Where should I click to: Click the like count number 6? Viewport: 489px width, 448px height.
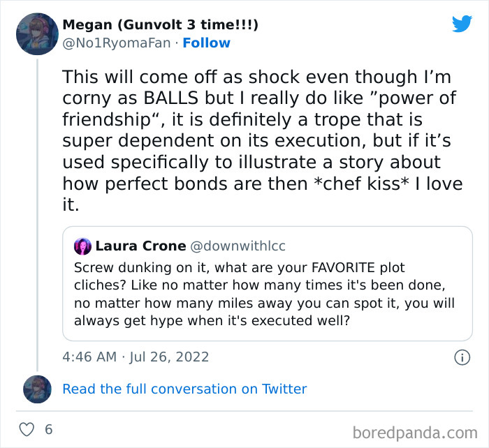[49, 429]
